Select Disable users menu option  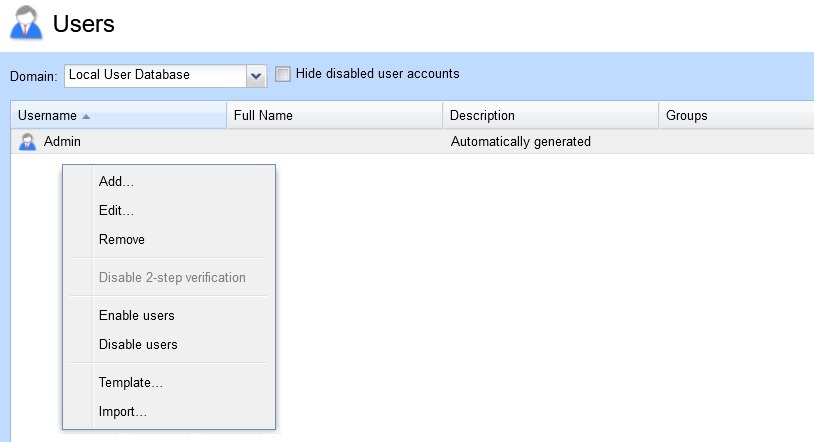[x=138, y=345]
